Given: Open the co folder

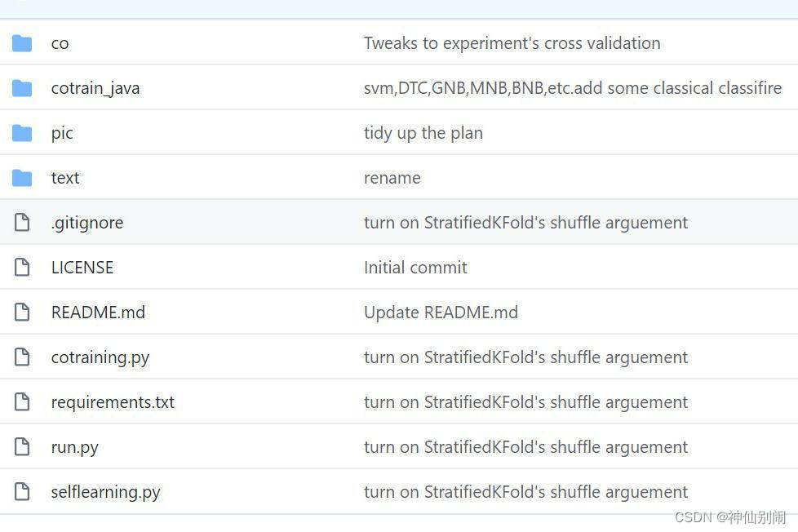Looking at the screenshot, I should [x=60, y=43].
